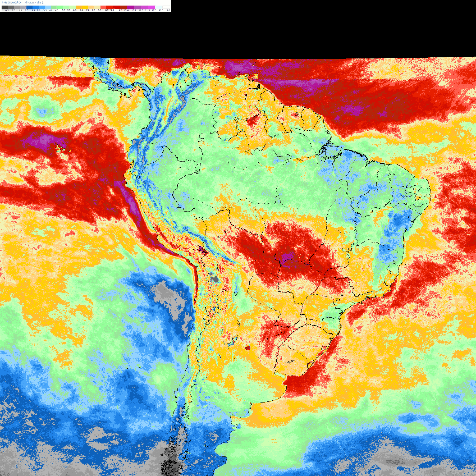Pick the dark blue swatch above 2.0

(x=29, y=7)
